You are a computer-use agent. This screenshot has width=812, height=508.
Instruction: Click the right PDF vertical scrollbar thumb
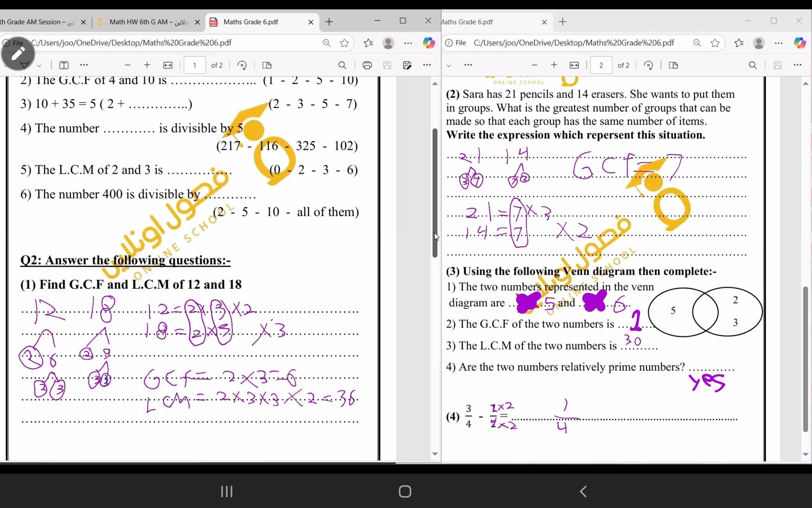click(806, 359)
